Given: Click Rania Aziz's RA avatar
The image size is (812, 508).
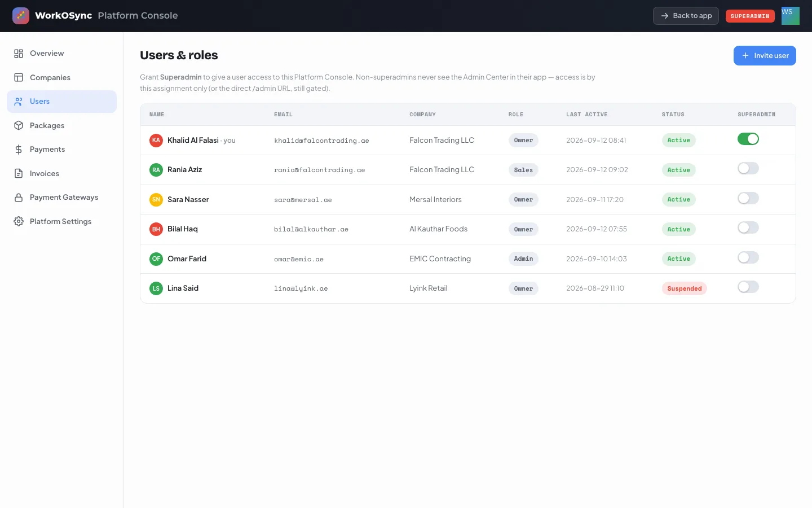Looking at the screenshot, I should click(x=156, y=170).
